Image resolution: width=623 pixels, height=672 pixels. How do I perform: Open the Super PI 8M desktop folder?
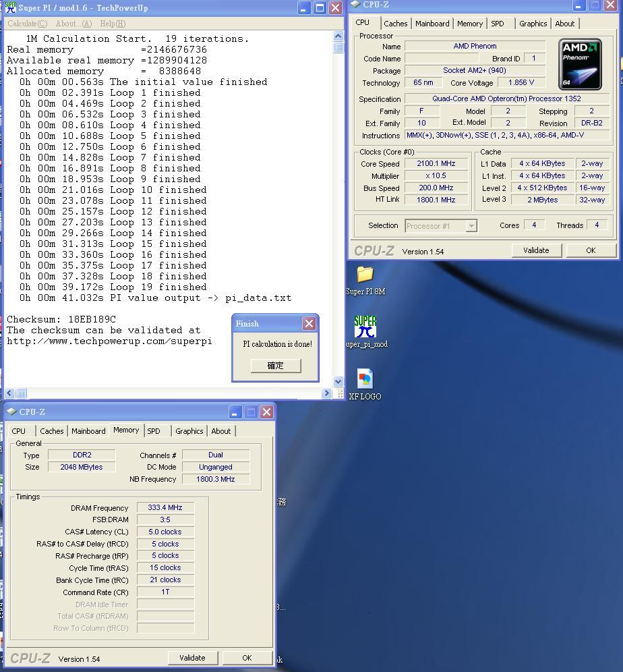click(365, 281)
